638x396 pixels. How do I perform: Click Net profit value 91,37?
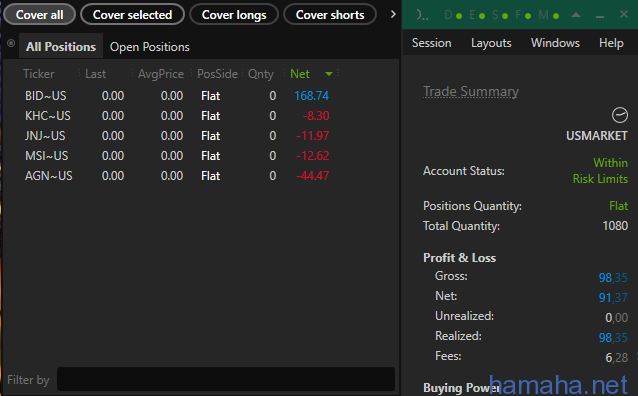coord(613,298)
